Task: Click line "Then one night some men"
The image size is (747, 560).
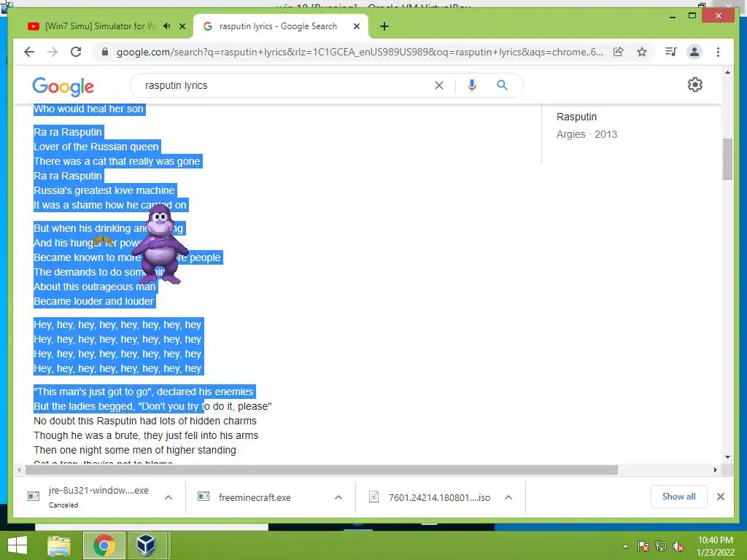Action: [x=135, y=450]
